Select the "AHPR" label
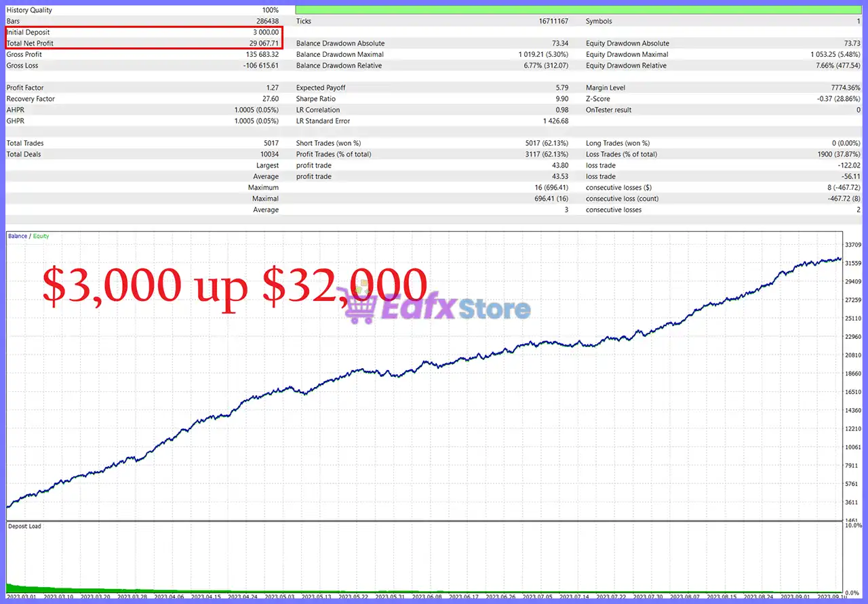 [15, 110]
